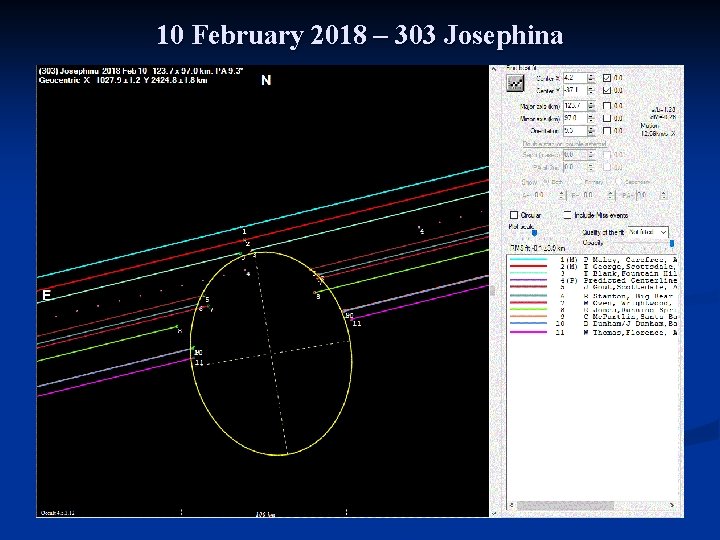
Task: Check the Circular option
Action: [514, 215]
